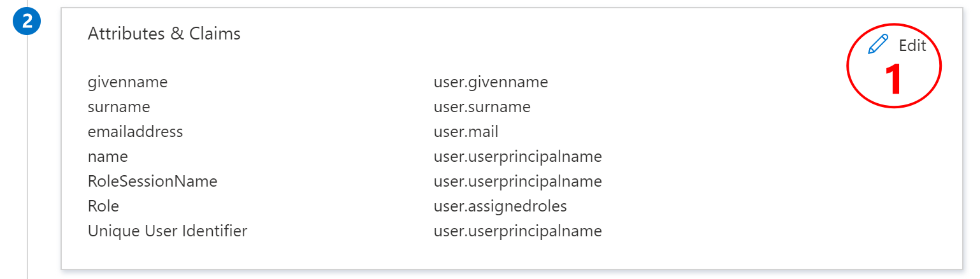The height and width of the screenshot is (279, 980).
Task: Select the givenname claim name
Action: point(127,82)
